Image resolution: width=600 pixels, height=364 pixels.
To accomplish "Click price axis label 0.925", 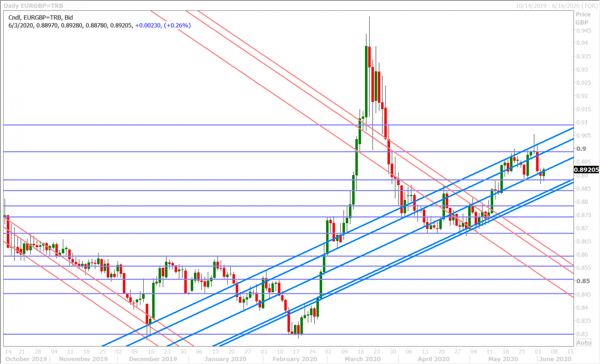I will pyautogui.click(x=583, y=82).
